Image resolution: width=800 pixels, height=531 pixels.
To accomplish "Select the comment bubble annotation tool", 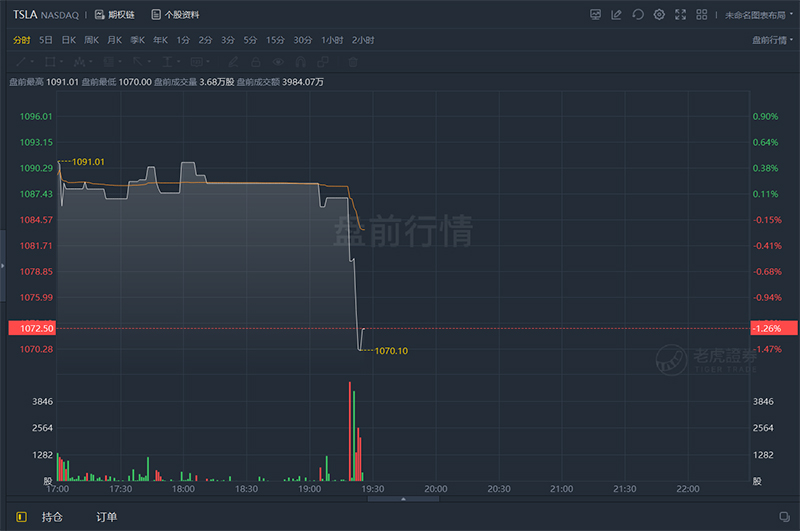I will (x=197, y=62).
